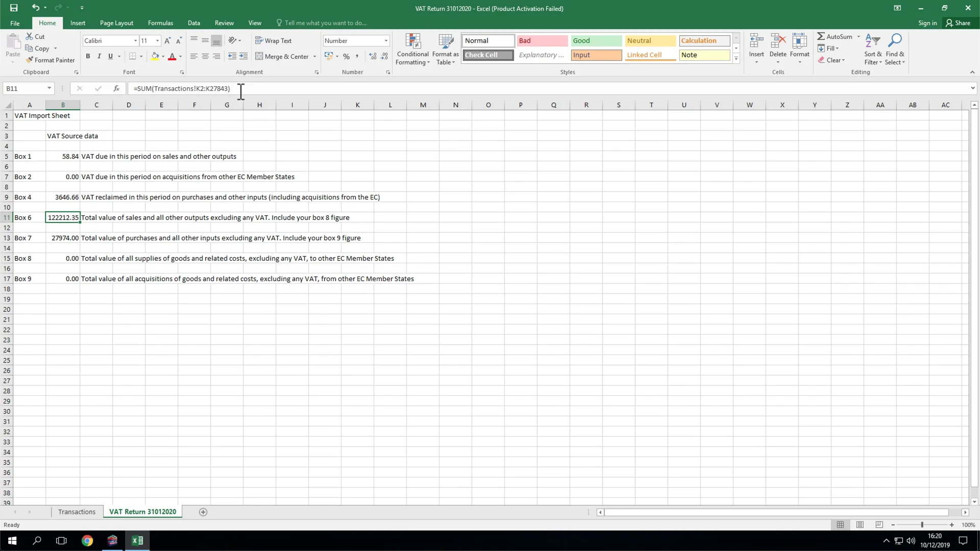Click the new sheet plus icon
This screenshot has height=551, width=980.
pos(203,512)
